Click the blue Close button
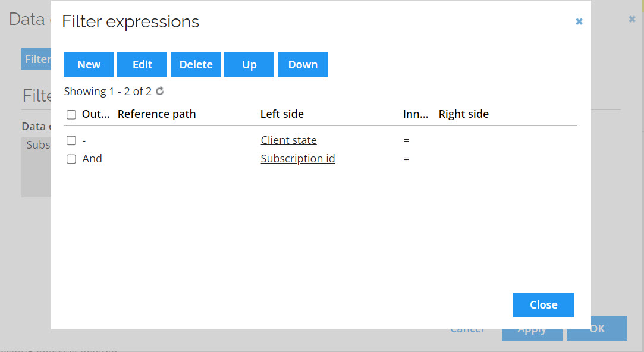The height and width of the screenshot is (352, 644). coord(544,305)
